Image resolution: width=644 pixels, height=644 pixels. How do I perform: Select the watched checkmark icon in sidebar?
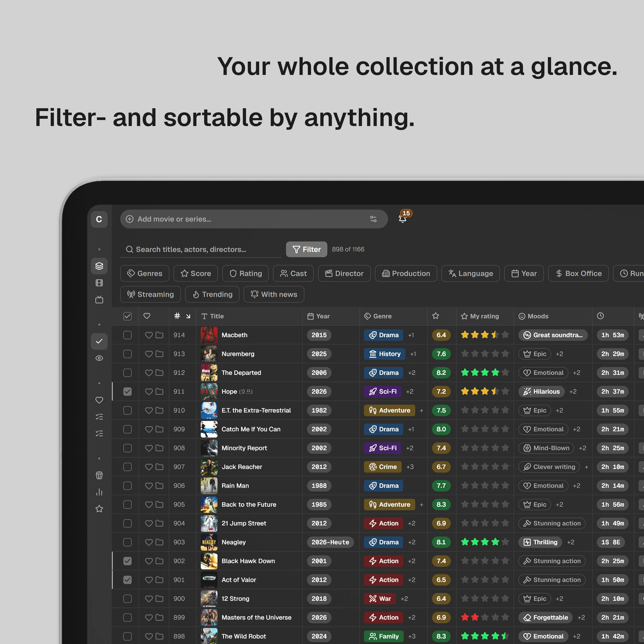click(99, 341)
